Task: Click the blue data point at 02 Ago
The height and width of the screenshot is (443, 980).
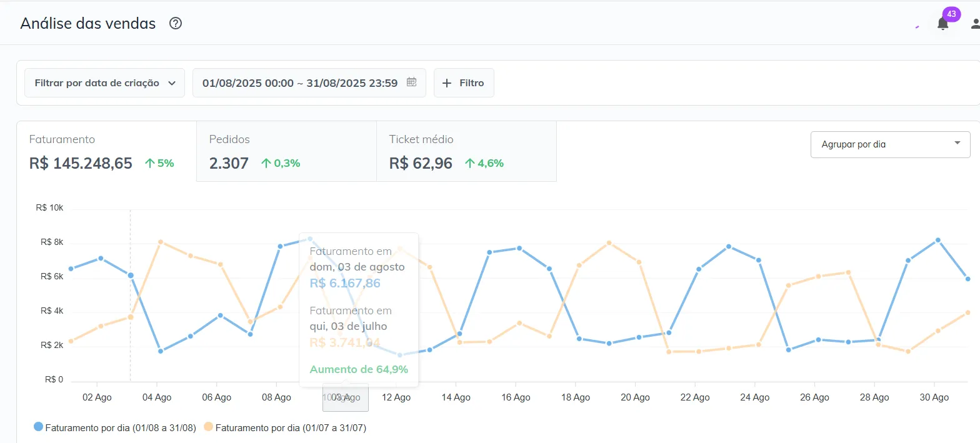Action: [x=101, y=258]
